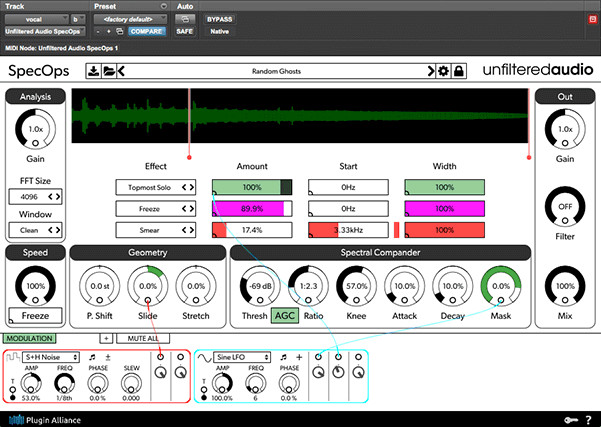Toggle the BYPASS button
This screenshot has width=601, height=427.
coord(220,19)
